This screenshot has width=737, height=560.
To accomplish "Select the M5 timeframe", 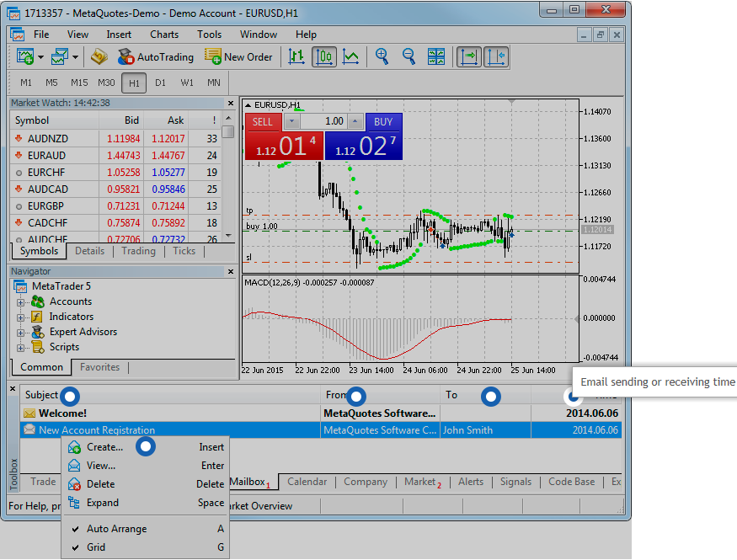I will (51, 83).
